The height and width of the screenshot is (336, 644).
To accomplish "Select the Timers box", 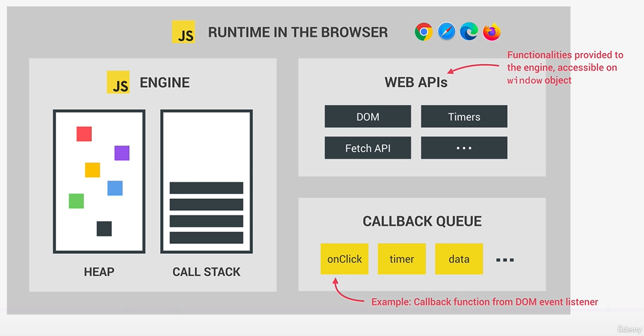I will tap(464, 117).
